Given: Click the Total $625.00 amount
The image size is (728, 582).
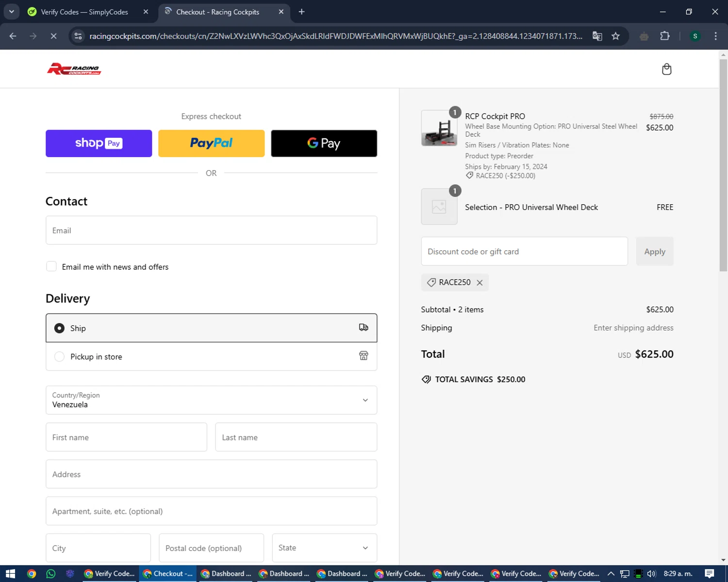Looking at the screenshot, I should pyautogui.click(x=654, y=354).
